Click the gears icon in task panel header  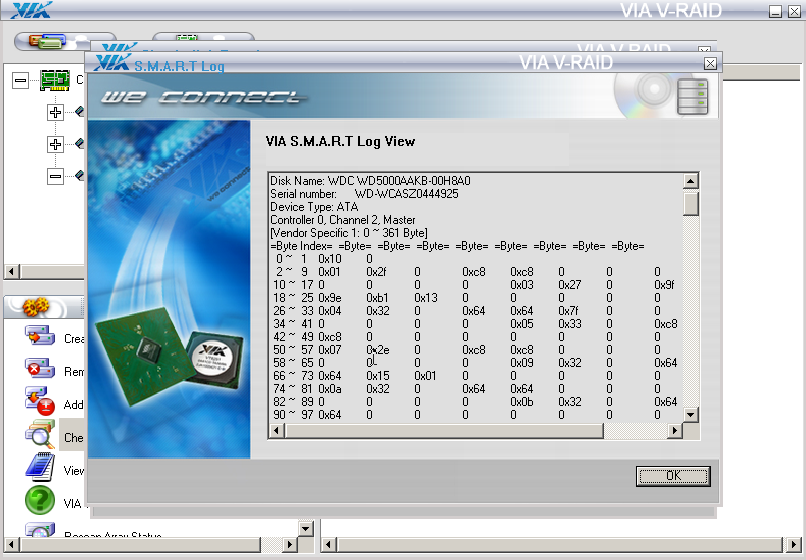point(36,306)
